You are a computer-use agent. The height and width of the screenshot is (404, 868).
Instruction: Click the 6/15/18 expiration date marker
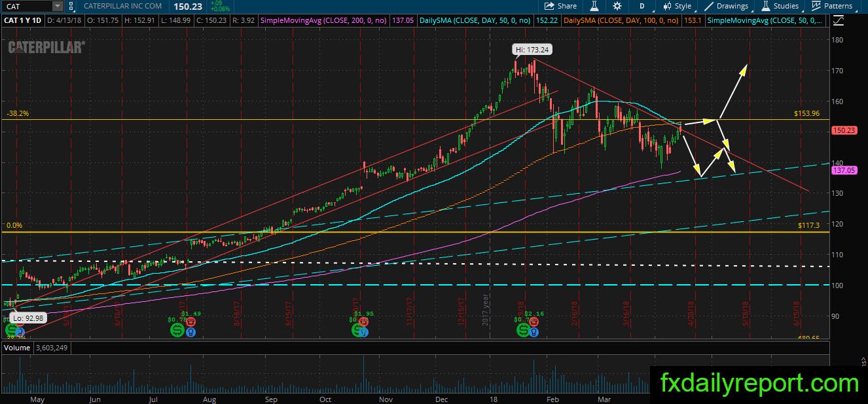(x=797, y=313)
